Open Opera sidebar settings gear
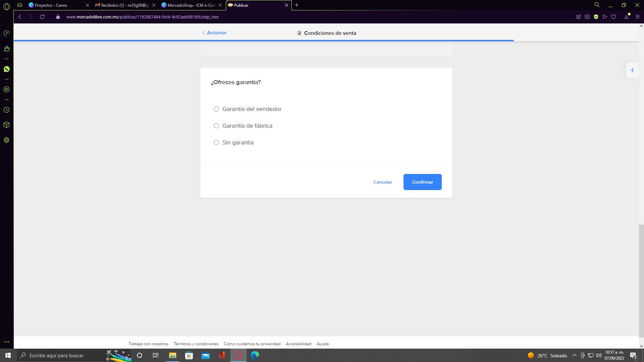The image size is (644, 362). 6,140
